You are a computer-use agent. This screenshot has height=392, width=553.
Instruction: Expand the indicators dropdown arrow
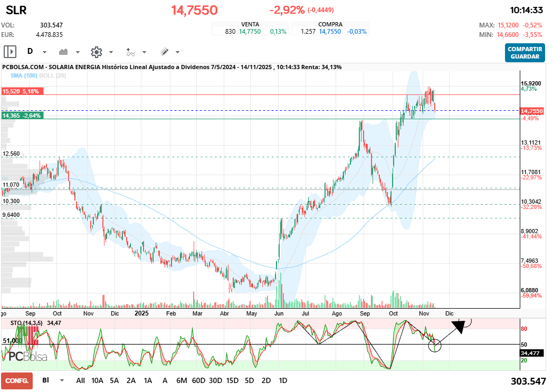[x=144, y=52]
